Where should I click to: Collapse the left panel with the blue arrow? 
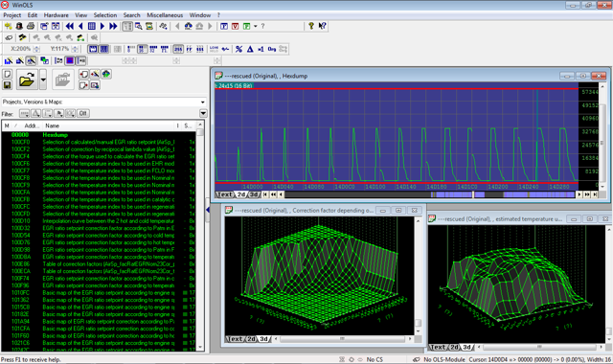tap(208, 210)
